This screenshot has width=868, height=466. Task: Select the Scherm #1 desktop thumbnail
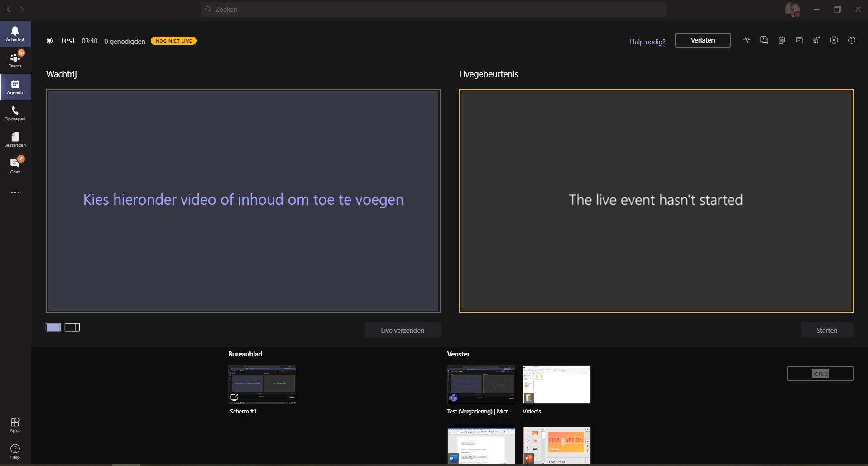(x=262, y=384)
